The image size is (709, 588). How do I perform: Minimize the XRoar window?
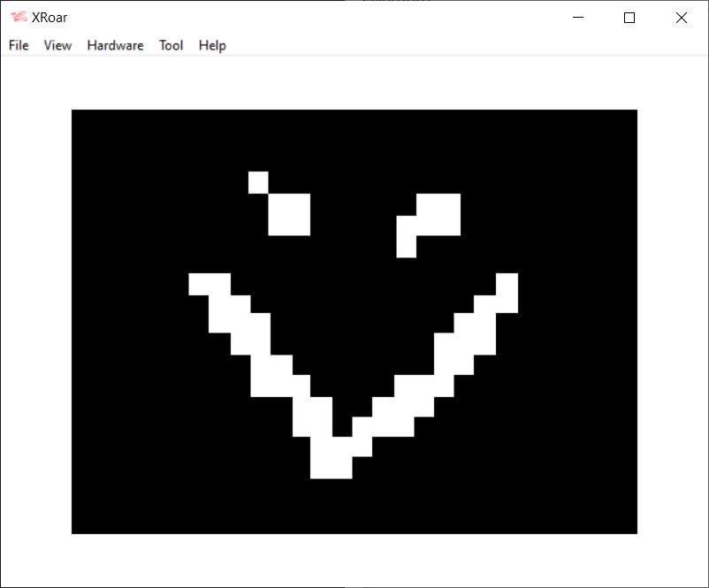(577, 18)
